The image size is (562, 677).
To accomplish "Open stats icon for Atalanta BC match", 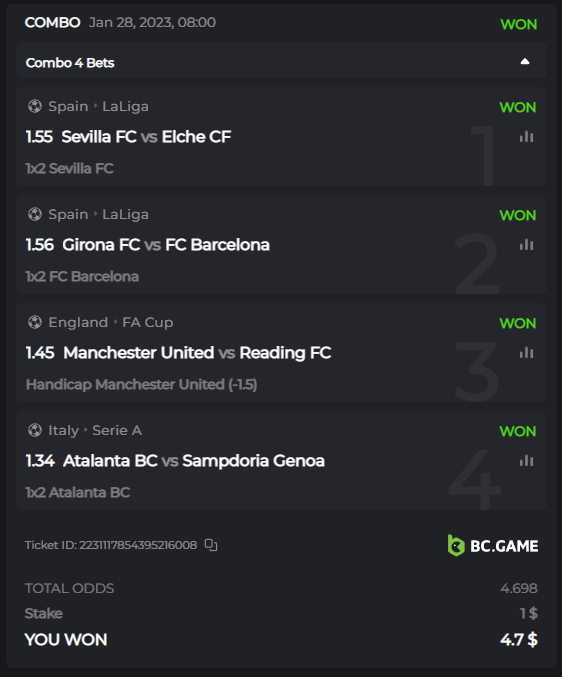I will [527, 461].
